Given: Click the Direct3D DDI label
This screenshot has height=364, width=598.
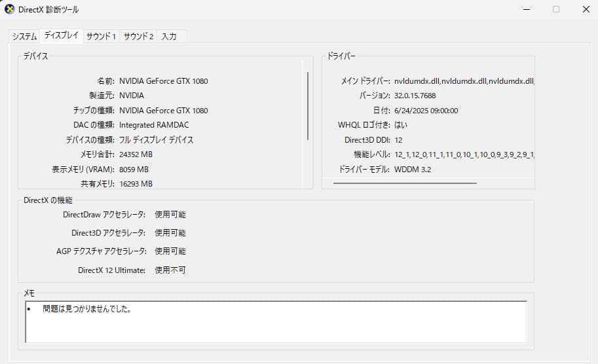Looking at the screenshot, I should (367, 140).
